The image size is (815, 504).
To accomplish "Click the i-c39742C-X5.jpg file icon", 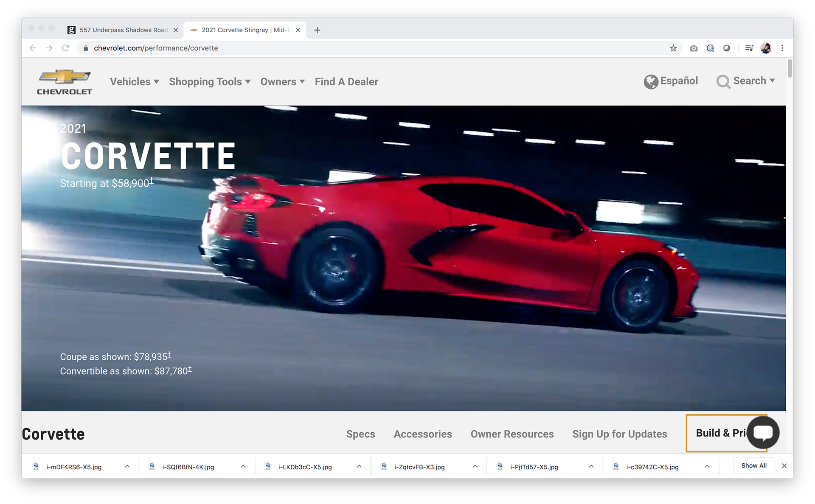I will coord(616,466).
